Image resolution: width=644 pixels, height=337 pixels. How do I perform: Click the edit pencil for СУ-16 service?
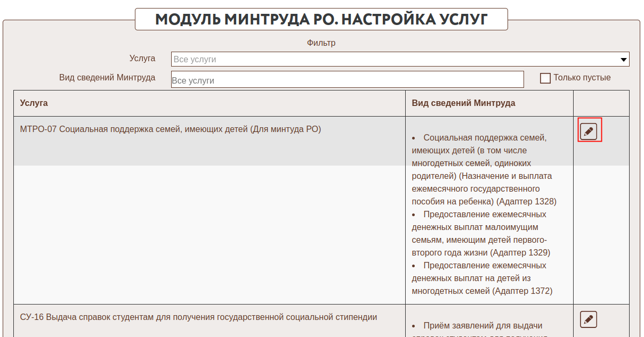(589, 319)
